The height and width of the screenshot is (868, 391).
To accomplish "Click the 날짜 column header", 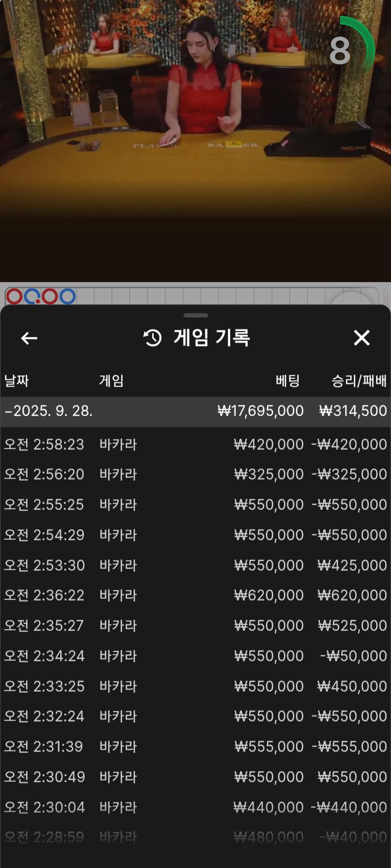I will pyautogui.click(x=17, y=381).
